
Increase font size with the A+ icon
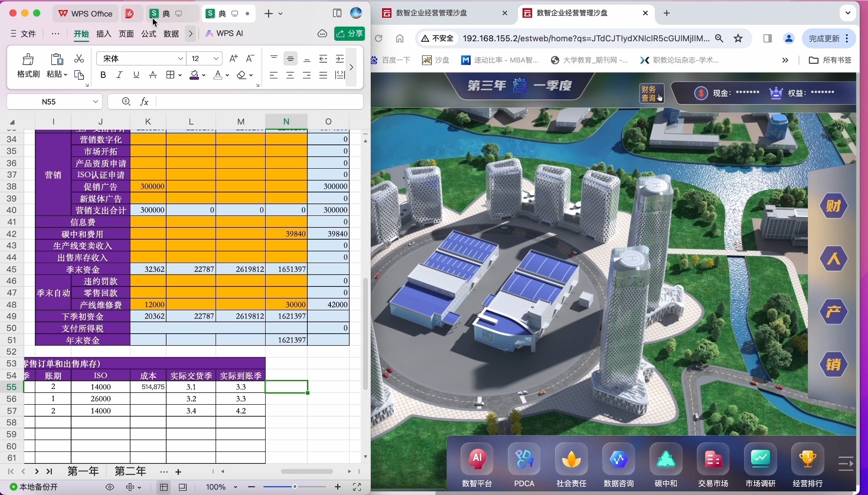point(234,58)
